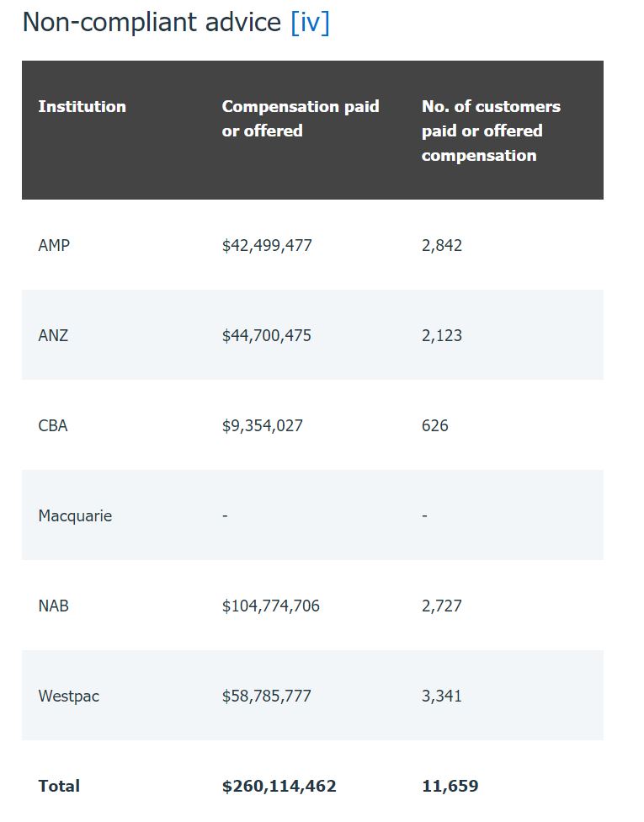The width and height of the screenshot is (644, 822).
Task: Click the No. of customers header
Action: (491, 131)
